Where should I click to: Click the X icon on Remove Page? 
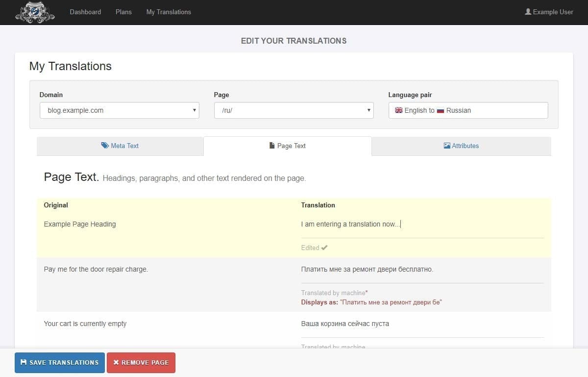pos(116,362)
